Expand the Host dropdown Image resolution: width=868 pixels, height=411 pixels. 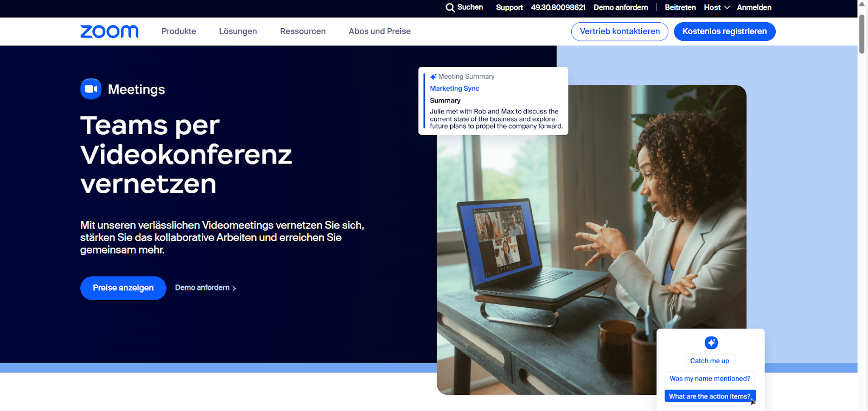717,8
